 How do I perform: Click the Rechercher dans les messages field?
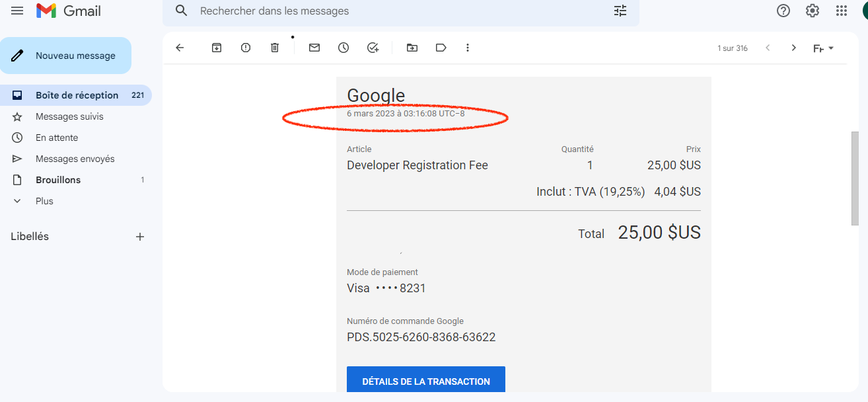pos(396,11)
